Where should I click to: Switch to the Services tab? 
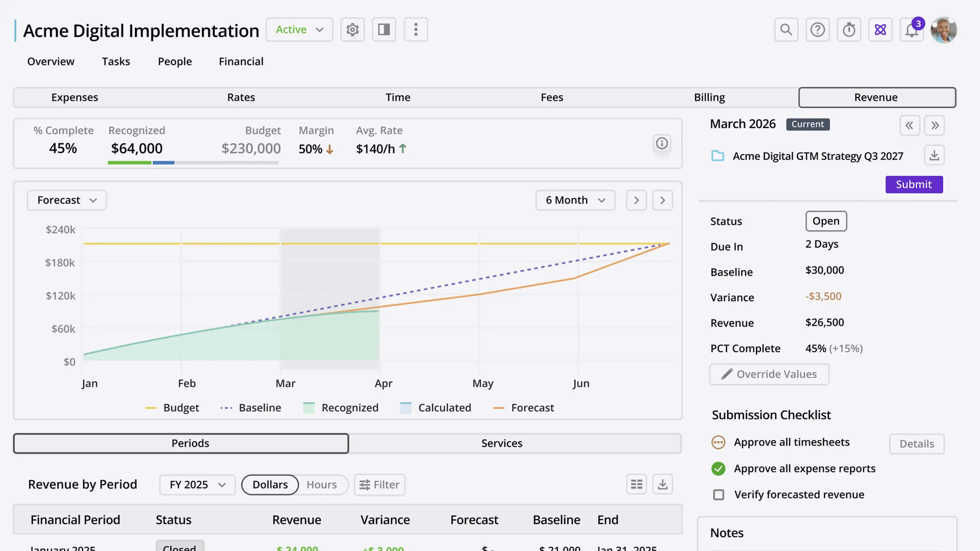pyautogui.click(x=501, y=444)
